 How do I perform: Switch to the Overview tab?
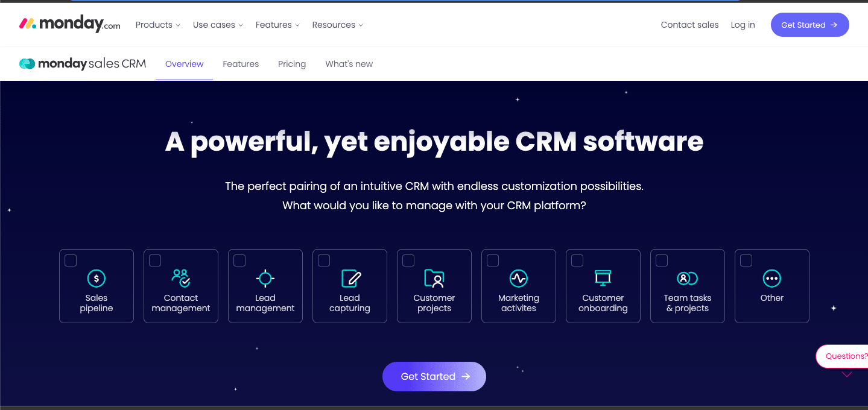[184, 64]
